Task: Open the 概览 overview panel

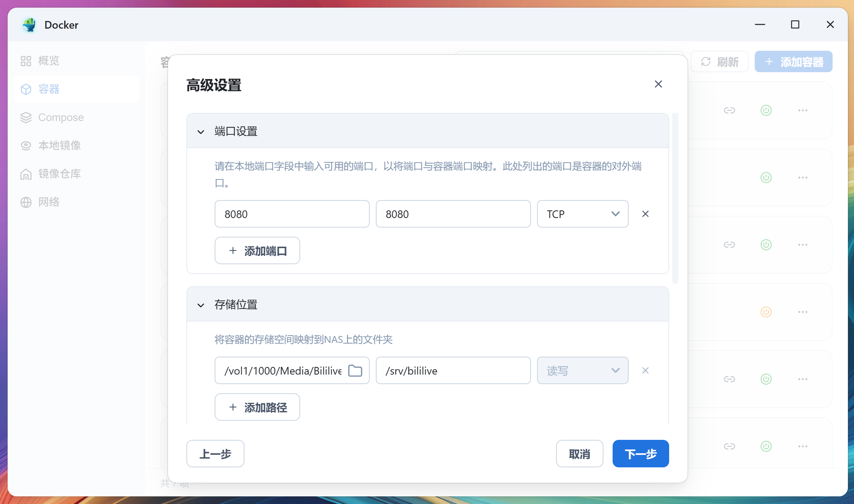Action: tap(48, 61)
